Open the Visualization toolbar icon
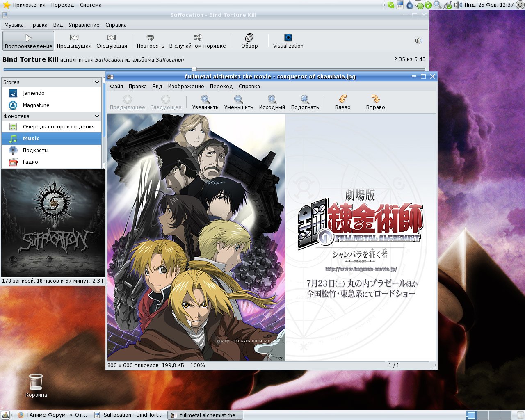This screenshot has height=420, width=525. (x=288, y=38)
